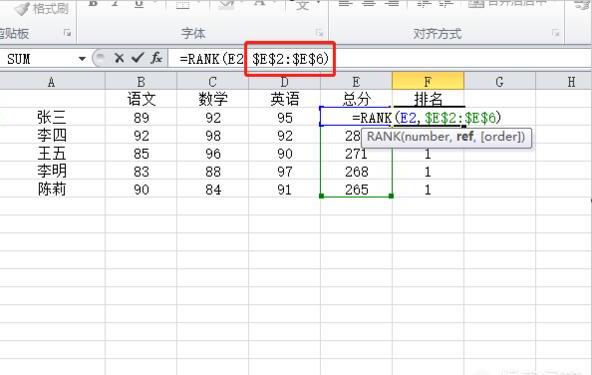
Task: Click 李明's 英语 score 97
Action: [284, 171]
